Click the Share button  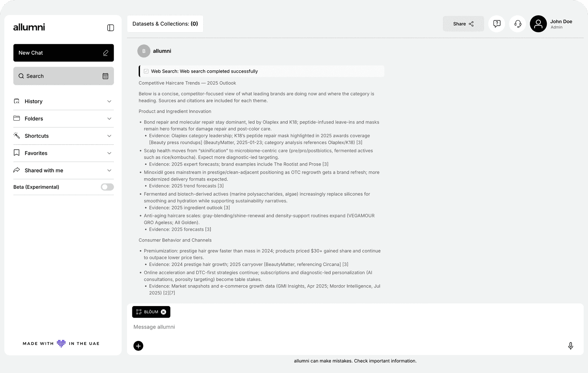pyautogui.click(x=463, y=24)
